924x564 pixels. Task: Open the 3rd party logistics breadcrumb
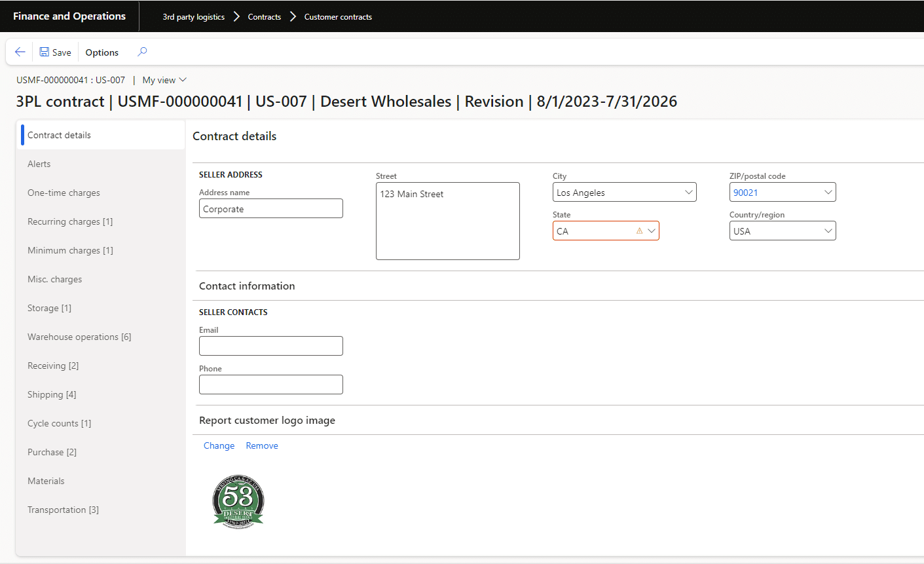194,17
